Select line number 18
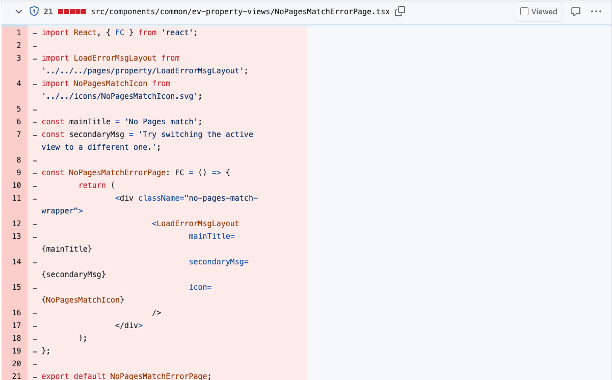Image resolution: width=612 pixels, height=380 pixels. (x=16, y=338)
